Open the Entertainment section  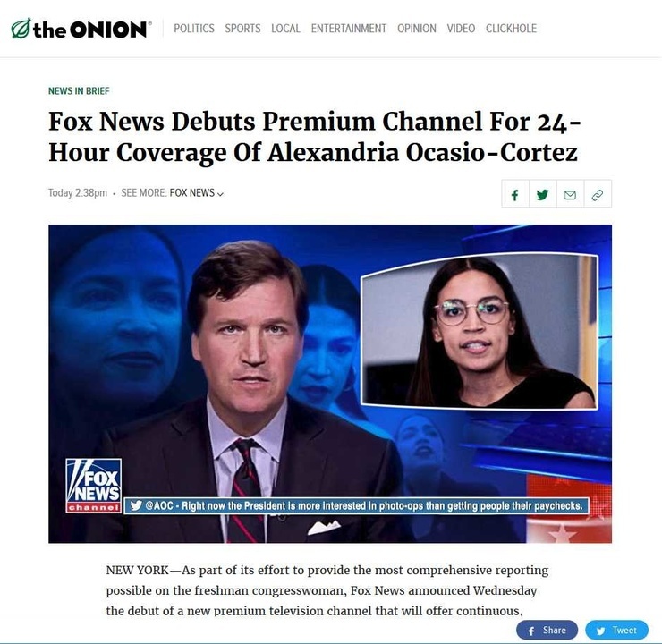(x=349, y=29)
